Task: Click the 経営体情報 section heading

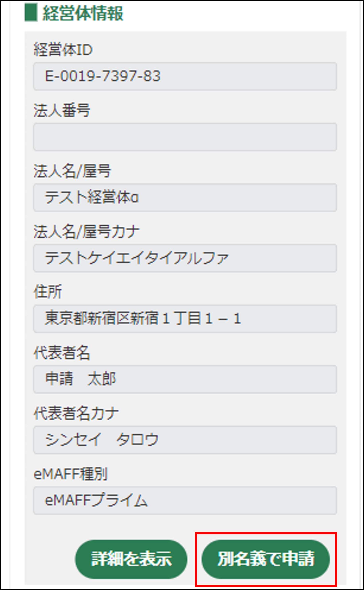Action: [83, 14]
